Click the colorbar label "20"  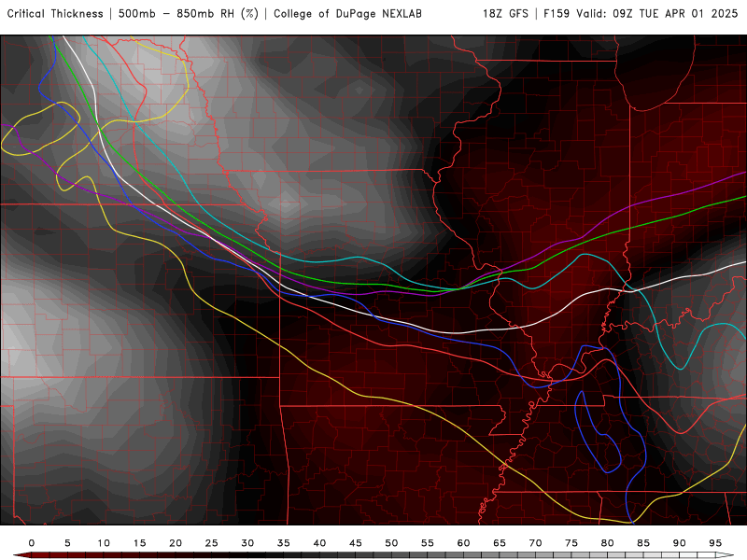[176, 543]
